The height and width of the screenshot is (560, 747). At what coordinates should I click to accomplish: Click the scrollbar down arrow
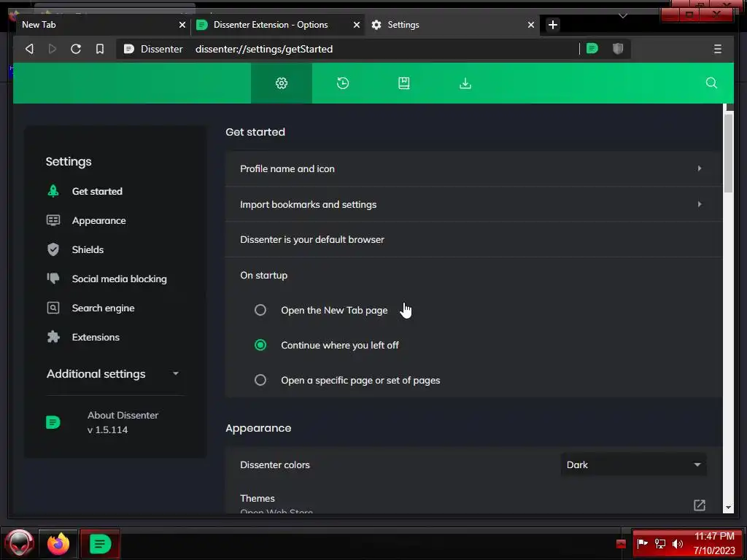(728, 507)
